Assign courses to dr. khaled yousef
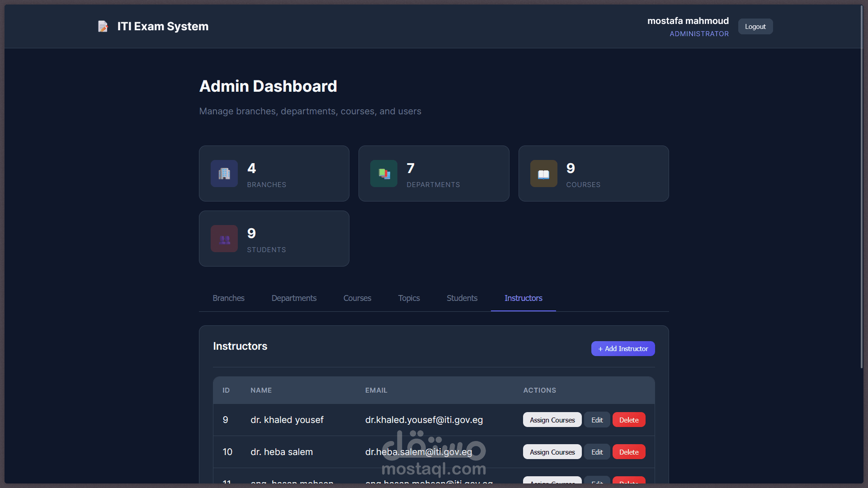 (552, 420)
